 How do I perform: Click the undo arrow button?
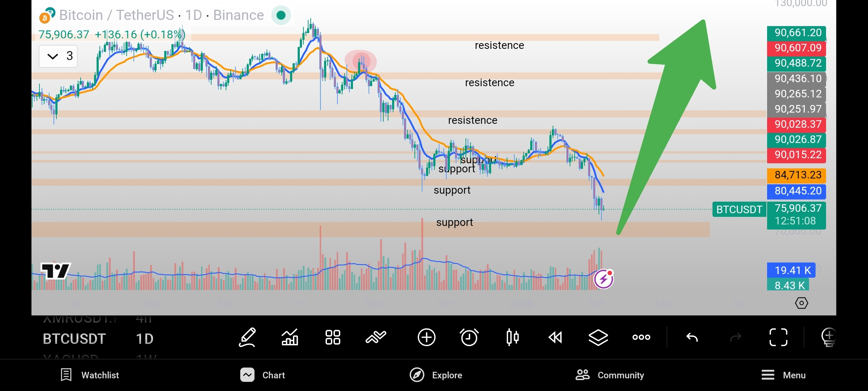click(x=692, y=337)
